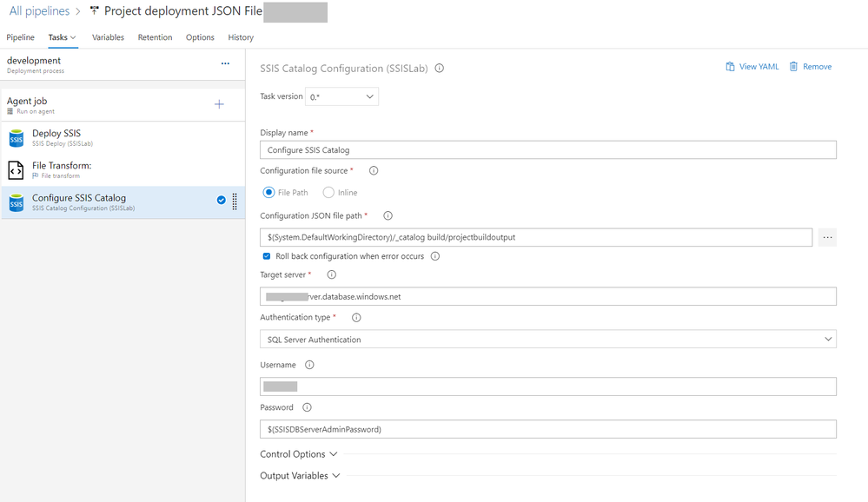Click the Target server info icon

[x=329, y=274]
